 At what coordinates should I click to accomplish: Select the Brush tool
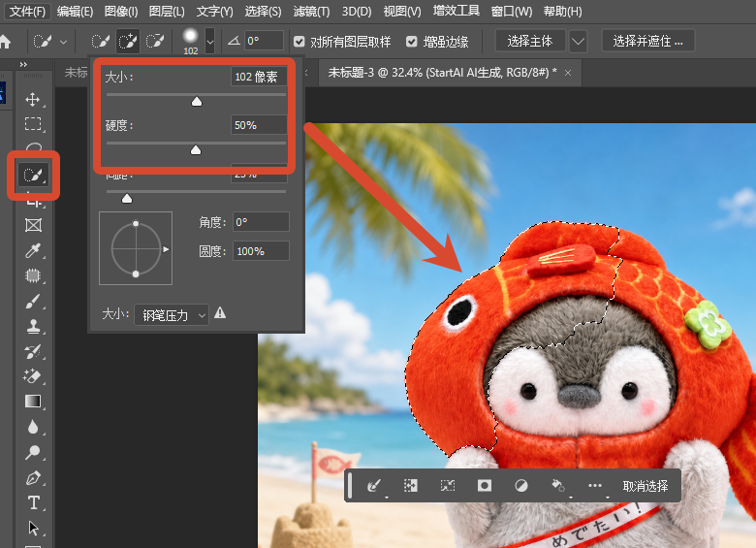tap(33, 302)
